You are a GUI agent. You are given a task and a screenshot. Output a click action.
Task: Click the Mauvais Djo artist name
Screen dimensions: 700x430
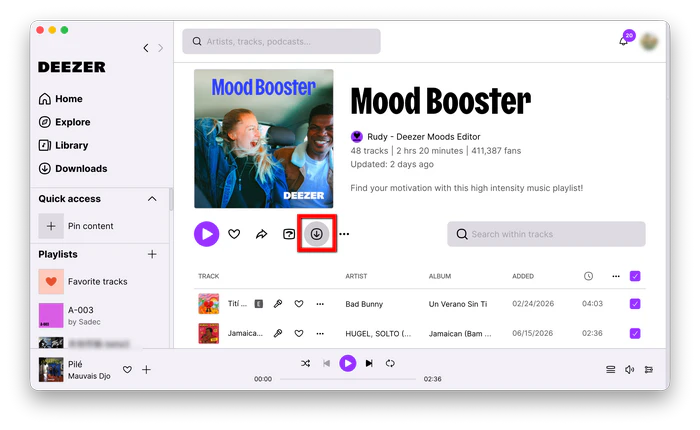pos(89,376)
